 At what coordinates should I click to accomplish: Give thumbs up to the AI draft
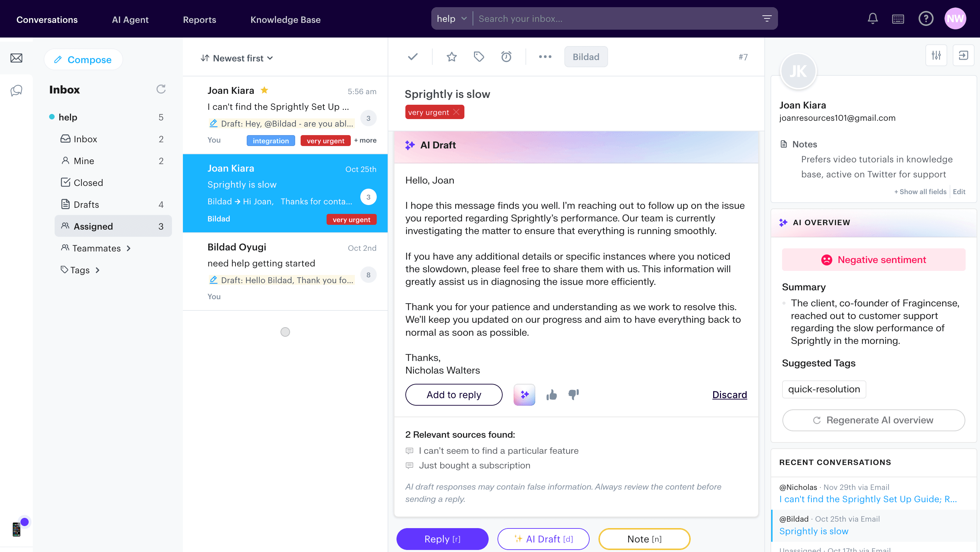[551, 395]
